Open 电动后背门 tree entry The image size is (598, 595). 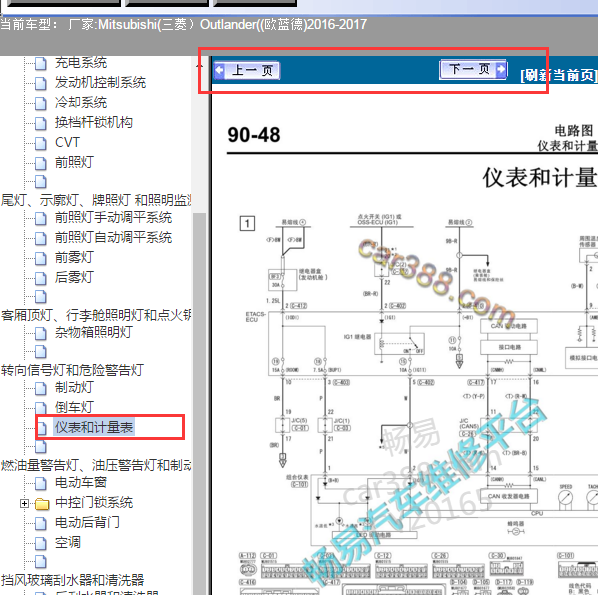(x=87, y=522)
